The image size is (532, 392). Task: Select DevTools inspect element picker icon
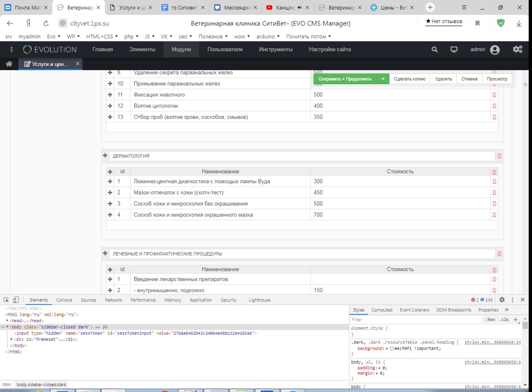(7, 300)
